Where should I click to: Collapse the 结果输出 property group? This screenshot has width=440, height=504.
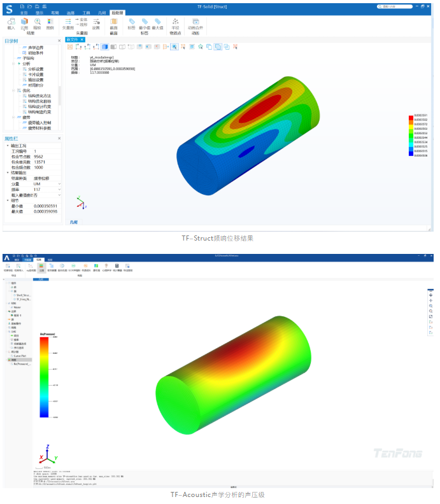point(8,173)
